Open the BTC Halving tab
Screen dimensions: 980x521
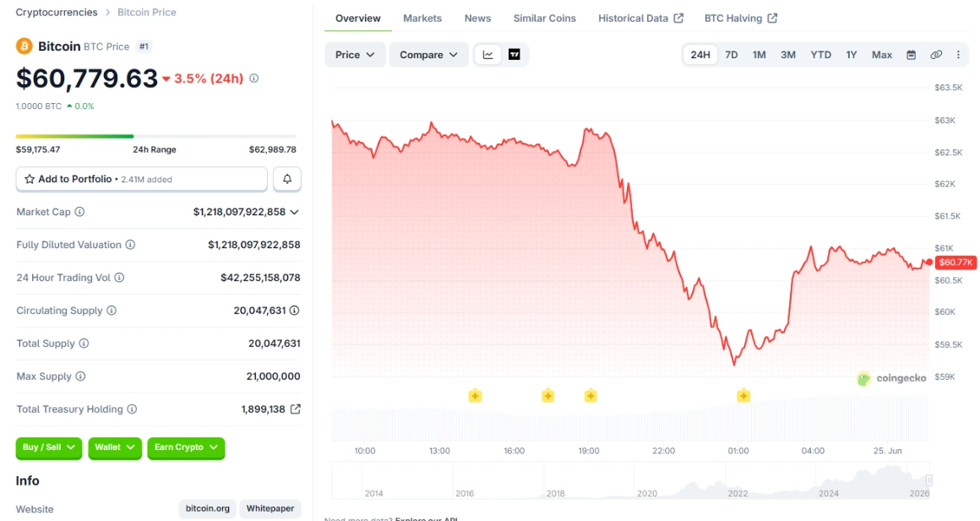click(x=741, y=18)
